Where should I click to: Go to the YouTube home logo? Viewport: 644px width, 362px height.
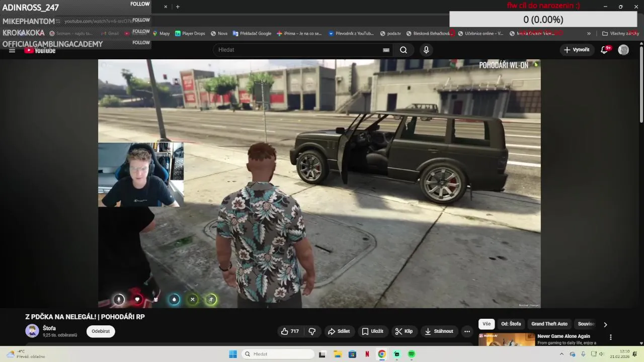[40, 50]
